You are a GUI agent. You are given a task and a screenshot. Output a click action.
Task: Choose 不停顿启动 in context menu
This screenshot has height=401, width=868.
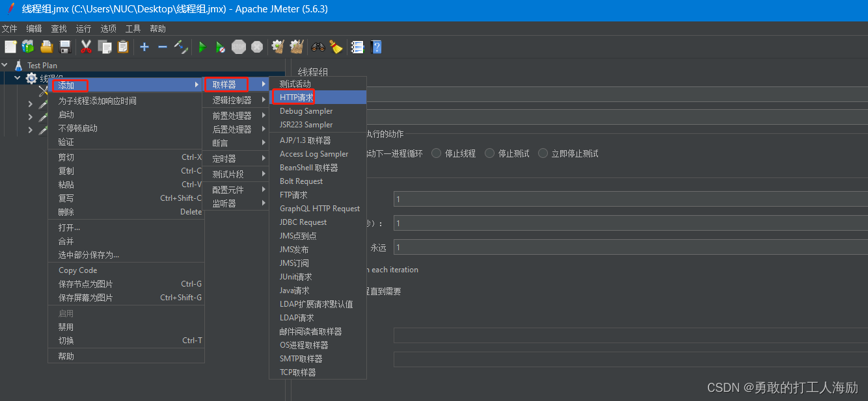click(x=126, y=128)
